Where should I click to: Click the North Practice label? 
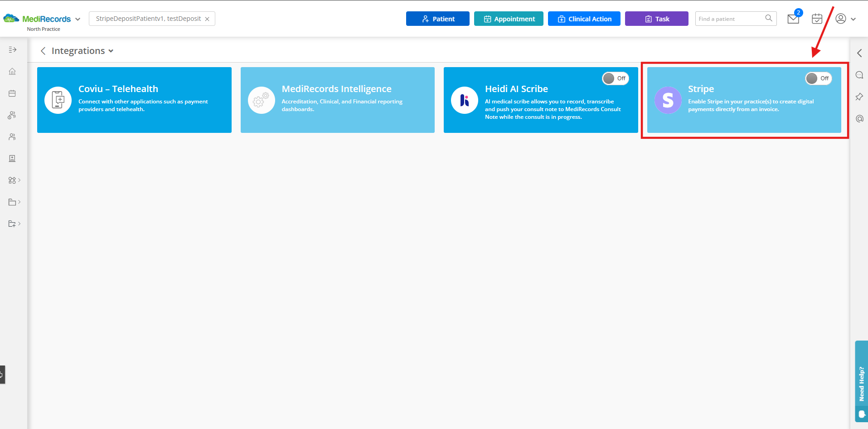(x=44, y=29)
